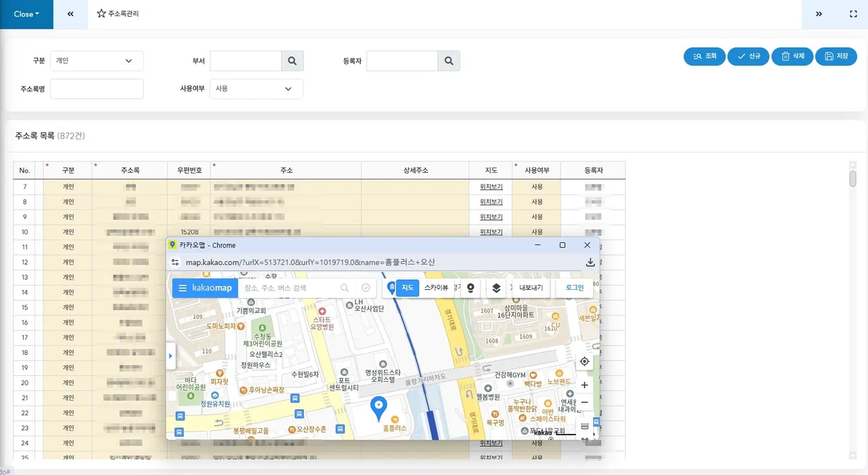Toggle fullscreen with the corner expand icon
This screenshot has height=475, width=868.
[852, 14]
